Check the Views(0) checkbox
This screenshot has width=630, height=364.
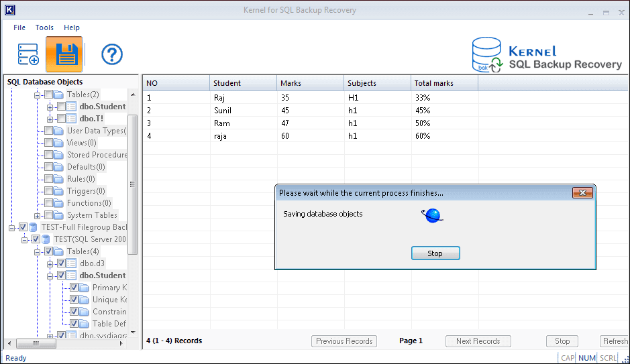tap(48, 143)
